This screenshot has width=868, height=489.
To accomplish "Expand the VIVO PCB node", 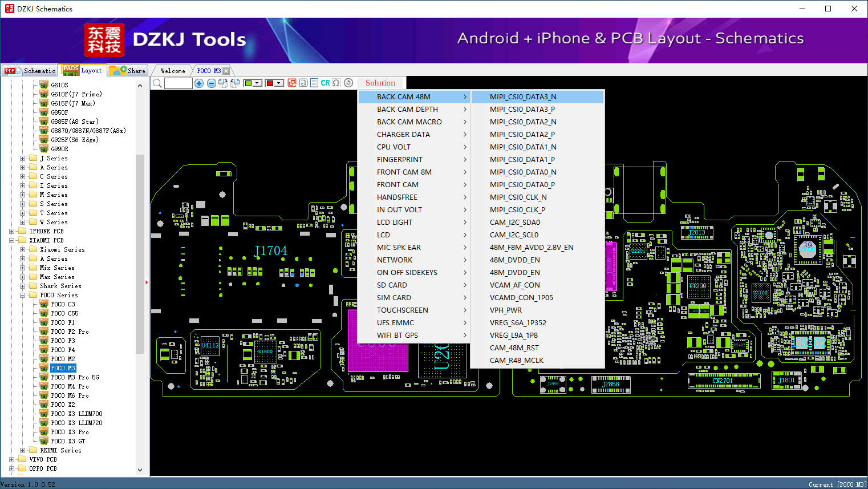I will (x=11, y=460).
